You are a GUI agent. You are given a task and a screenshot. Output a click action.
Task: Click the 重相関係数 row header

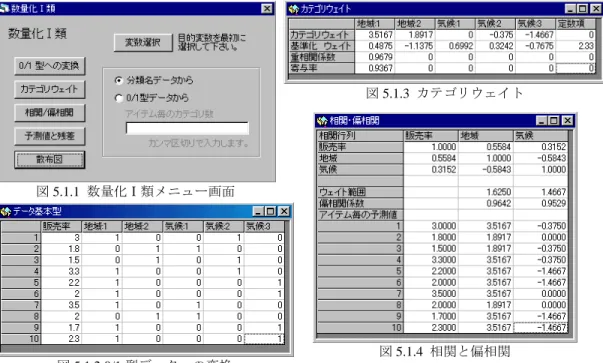(321, 57)
